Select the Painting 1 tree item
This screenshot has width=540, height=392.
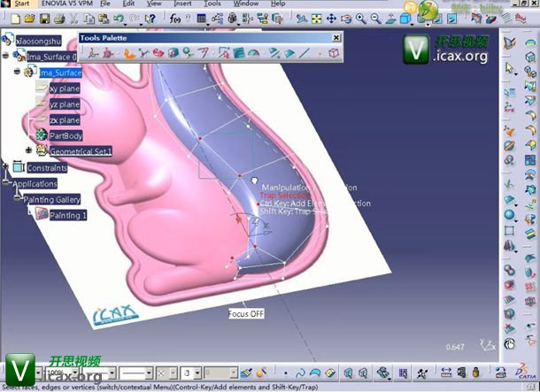[67, 215]
